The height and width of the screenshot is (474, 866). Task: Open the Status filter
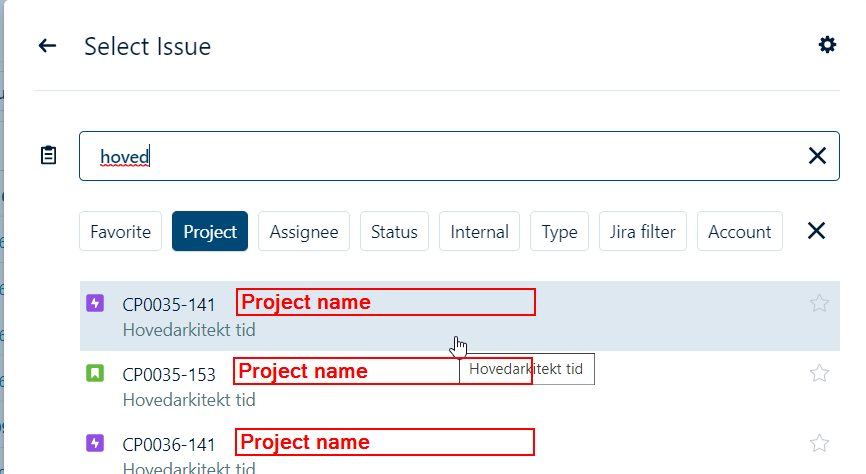[394, 232]
